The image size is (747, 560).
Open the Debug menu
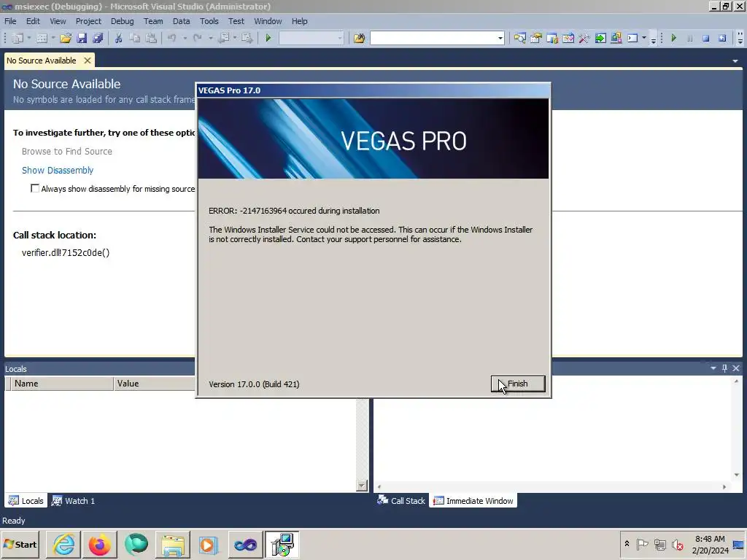(x=122, y=21)
